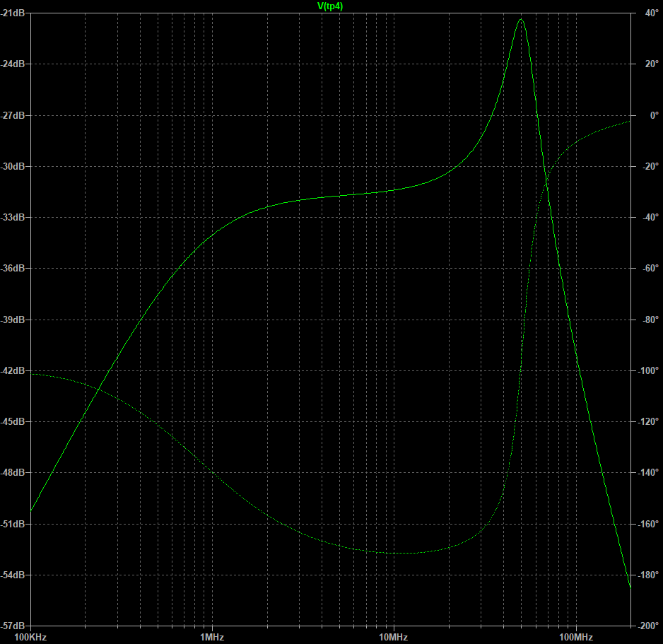The image size is (663, 644).
Task: Select the -42dB left axis label
Action: pos(13,370)
